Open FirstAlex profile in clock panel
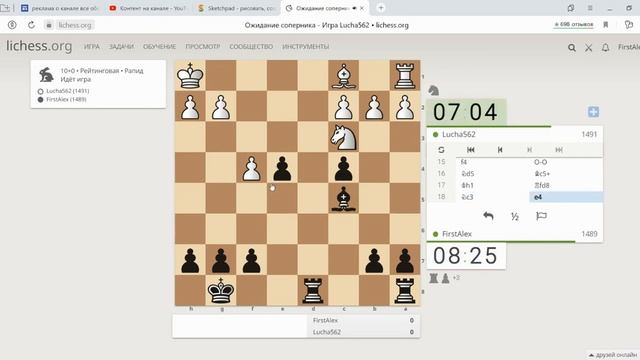Screen dimensions: 640x360 457,234
